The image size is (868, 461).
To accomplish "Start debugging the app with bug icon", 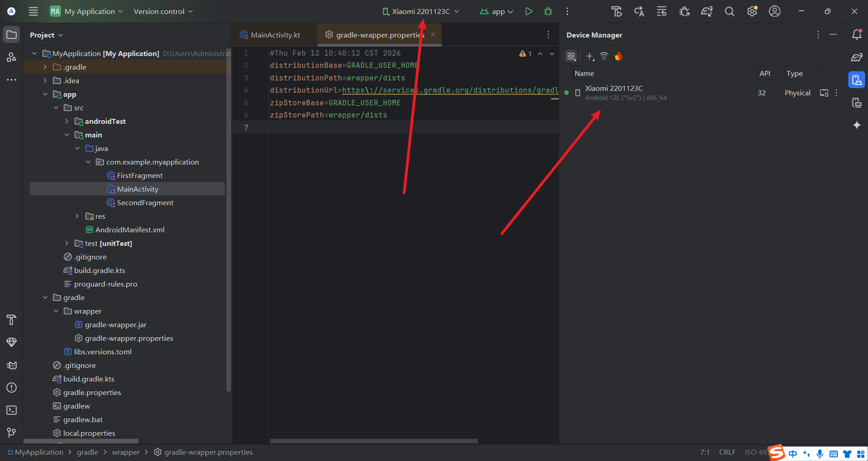I will click(548, 11).
